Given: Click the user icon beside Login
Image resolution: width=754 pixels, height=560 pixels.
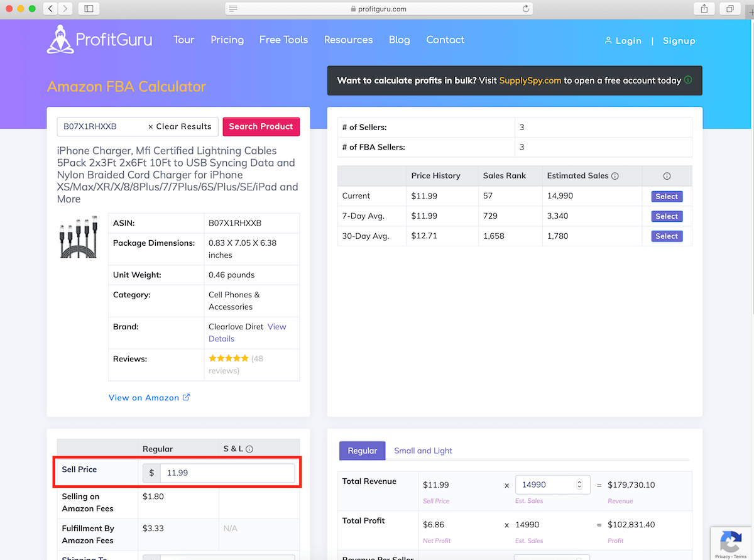Looking at the screenshot, I should [x=608, y=40].
